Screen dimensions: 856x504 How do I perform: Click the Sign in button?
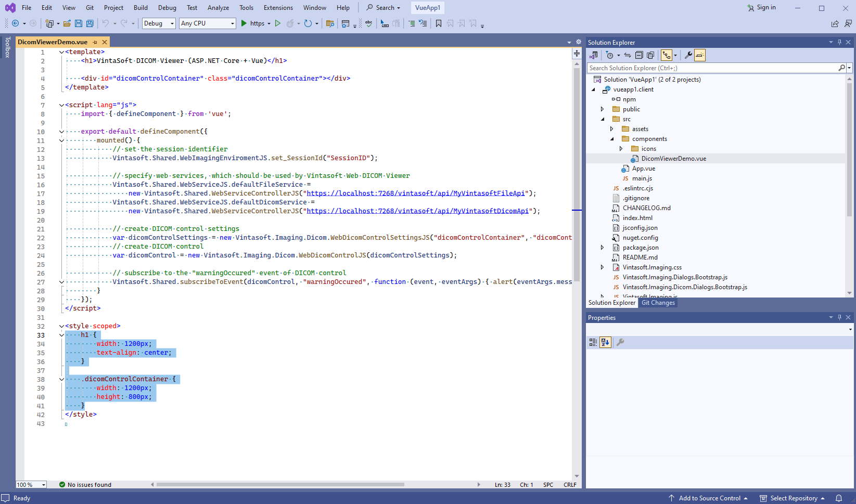[762, 8]
